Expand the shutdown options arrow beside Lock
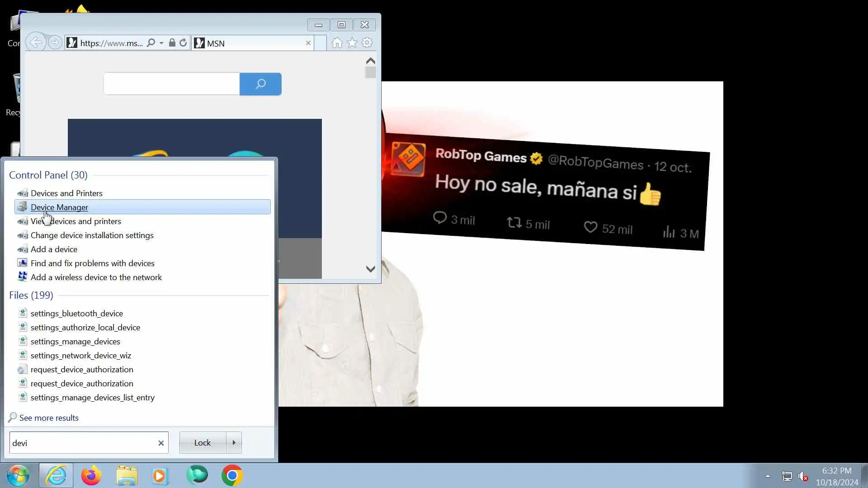868x488 pixels. (234, 443)
